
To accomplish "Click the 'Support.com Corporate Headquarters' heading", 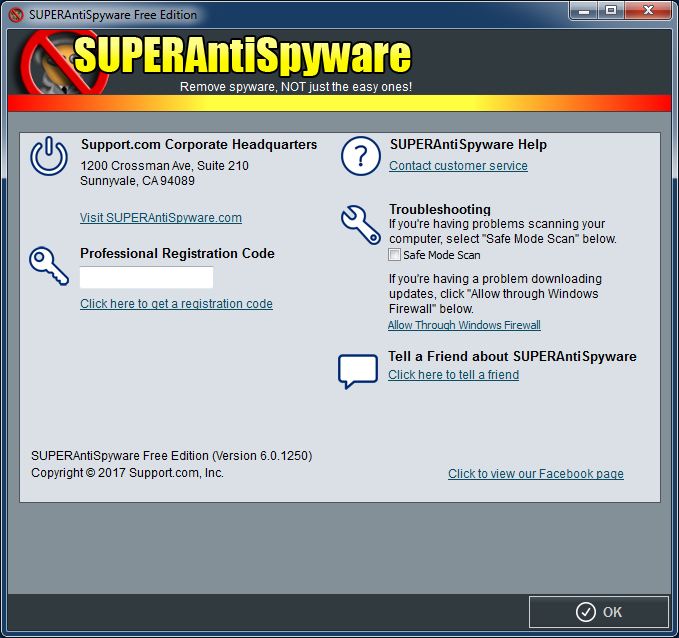I will point(199,144).
